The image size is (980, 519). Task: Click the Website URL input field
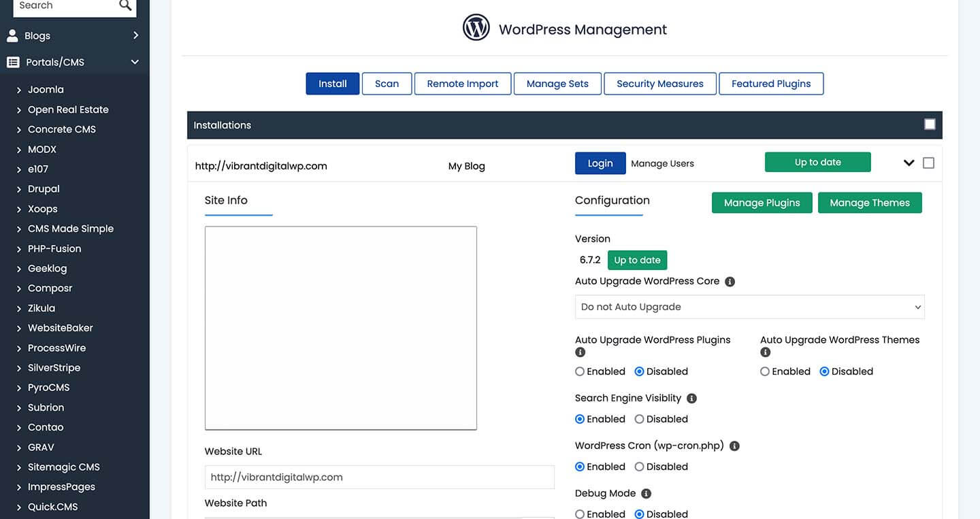379,477
